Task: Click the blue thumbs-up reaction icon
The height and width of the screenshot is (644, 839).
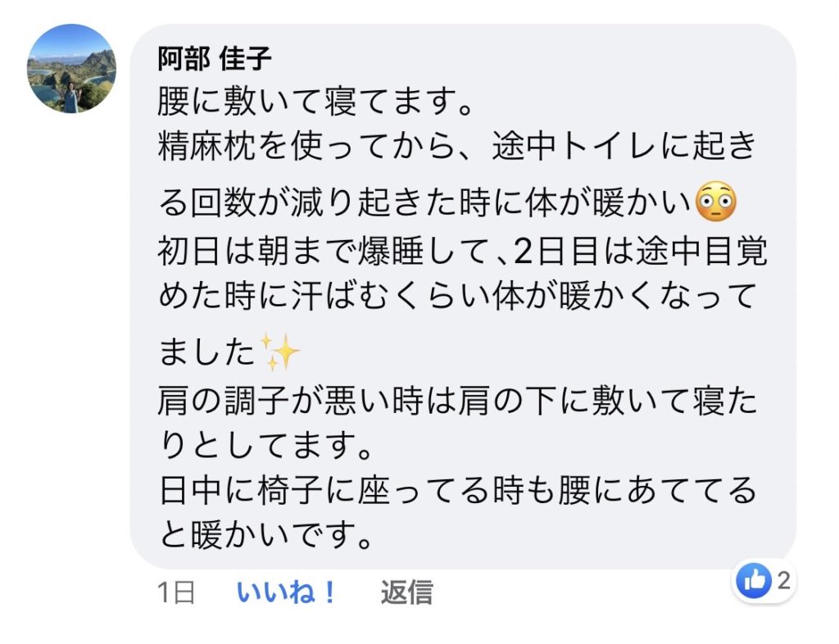Action: (x=752, y=582)
